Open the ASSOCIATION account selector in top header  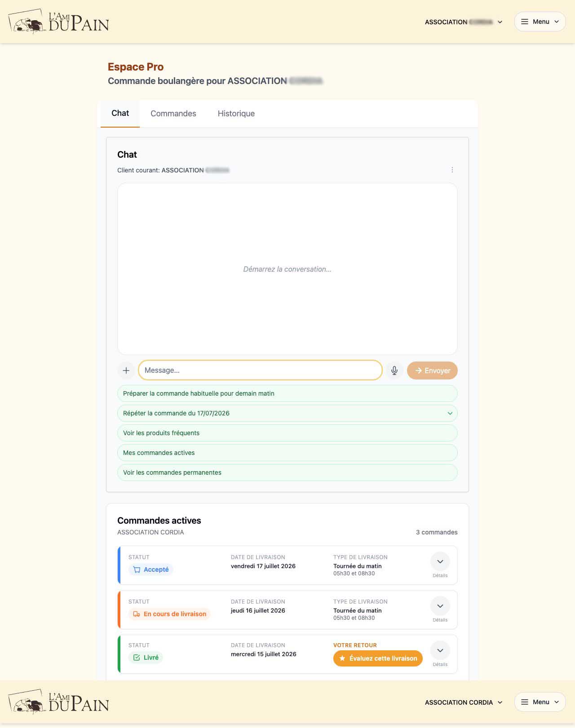[x=464, y=22]
